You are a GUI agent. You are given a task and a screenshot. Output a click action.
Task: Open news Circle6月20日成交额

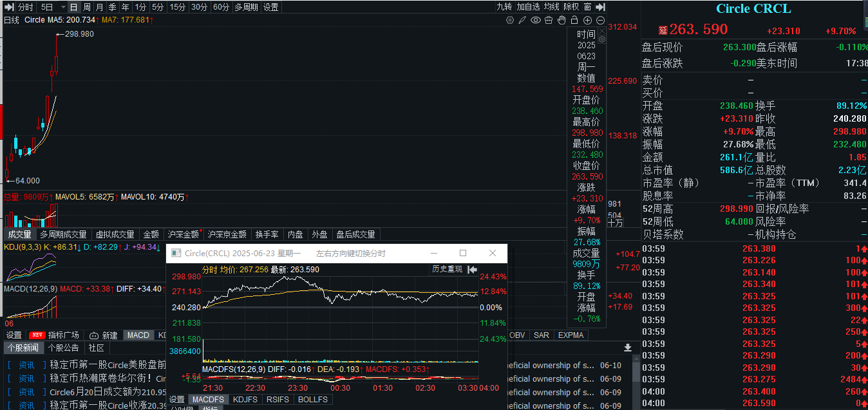pyautogui.click(x=108, y=391)
